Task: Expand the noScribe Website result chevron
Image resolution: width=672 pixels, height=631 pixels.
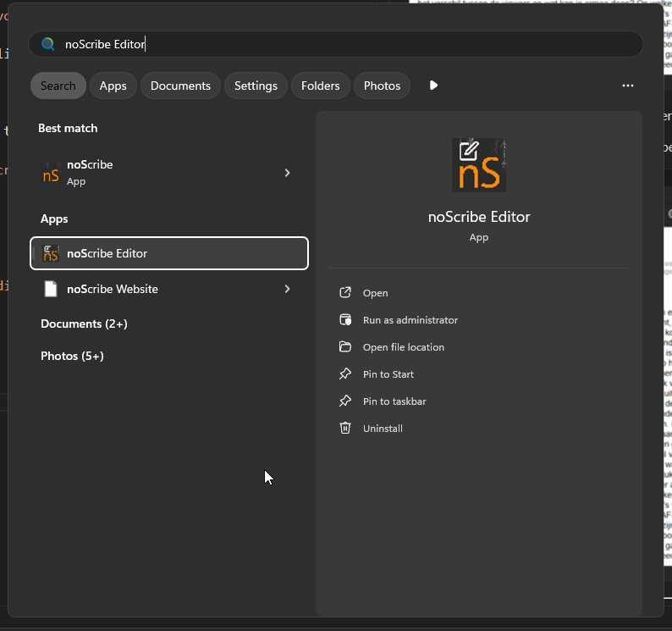Action: click(x=287, y=289)
